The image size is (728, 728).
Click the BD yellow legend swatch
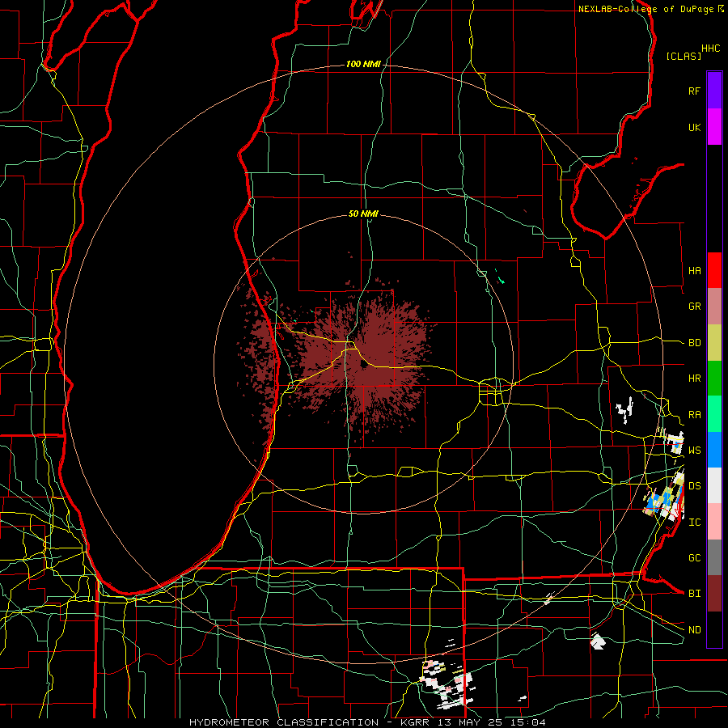(x=714, y=343)
